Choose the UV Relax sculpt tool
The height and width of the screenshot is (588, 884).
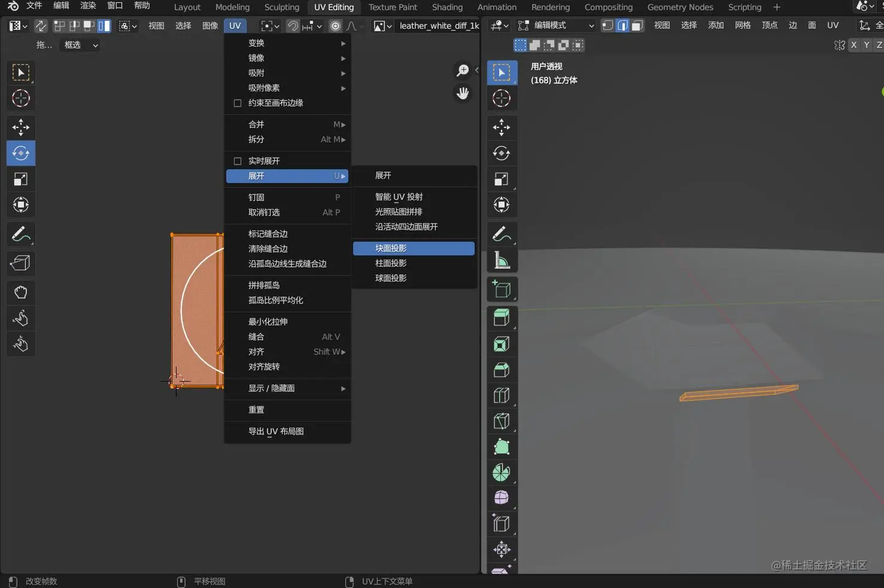click(21, 318)
